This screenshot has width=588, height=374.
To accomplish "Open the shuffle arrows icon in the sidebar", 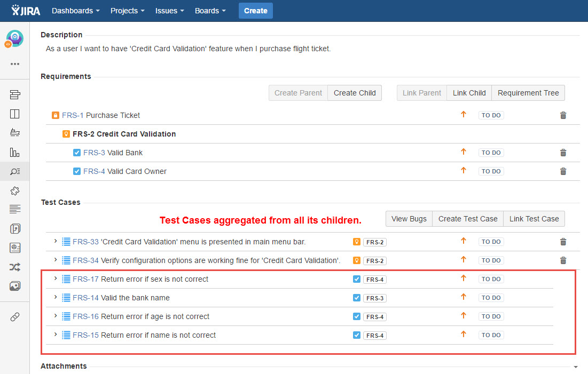I will click(15, 267).
